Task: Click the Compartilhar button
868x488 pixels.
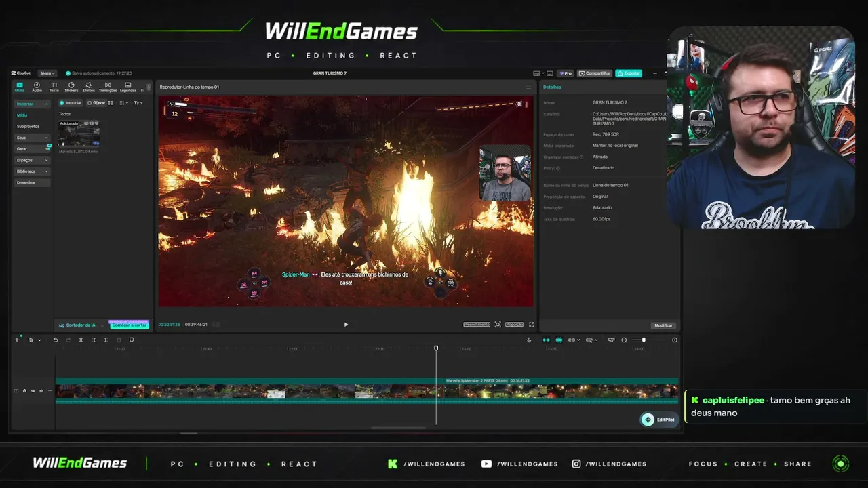Action: coord(595,73)
